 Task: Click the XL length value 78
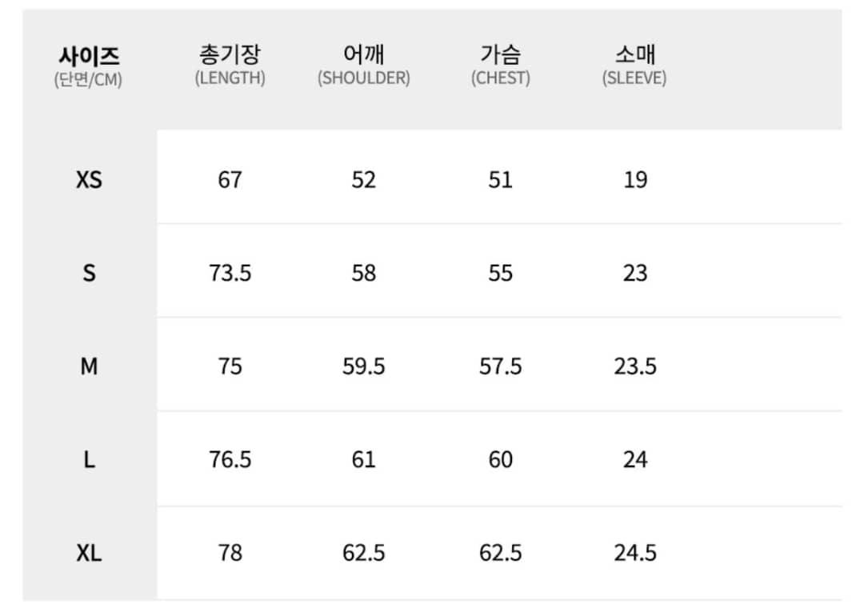(230, 553)
